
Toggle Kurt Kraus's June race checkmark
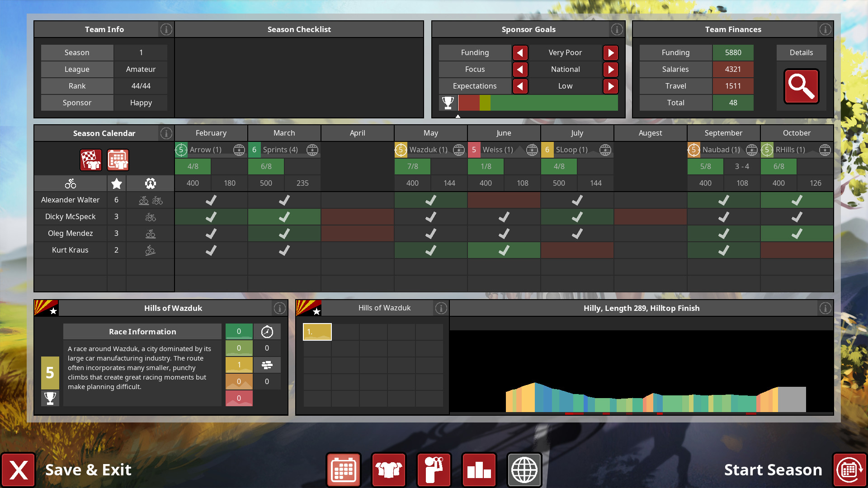504,250
